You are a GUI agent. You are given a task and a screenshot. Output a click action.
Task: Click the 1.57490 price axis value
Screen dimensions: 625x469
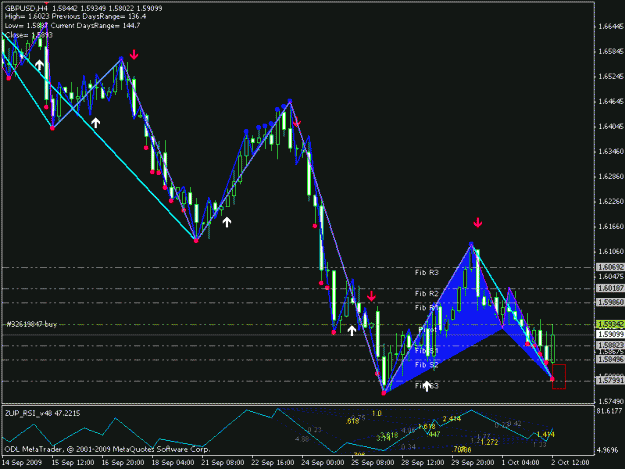point(611,401)
